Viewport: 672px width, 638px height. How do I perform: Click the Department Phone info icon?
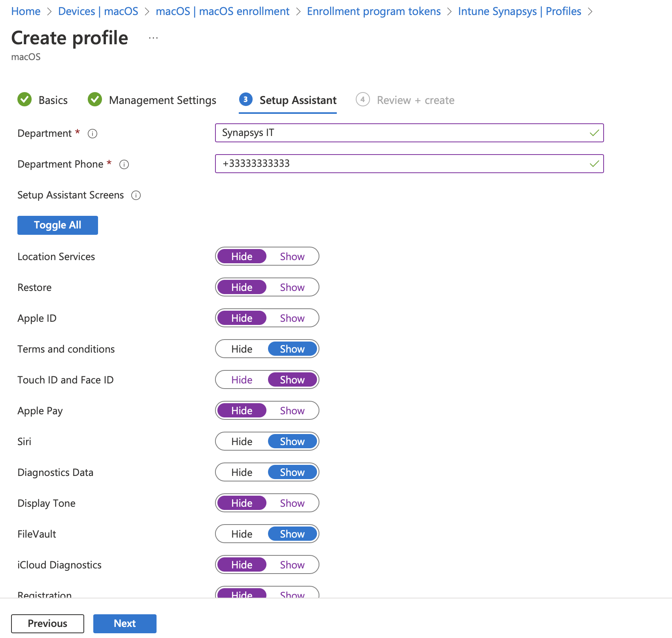pos(124,164)
